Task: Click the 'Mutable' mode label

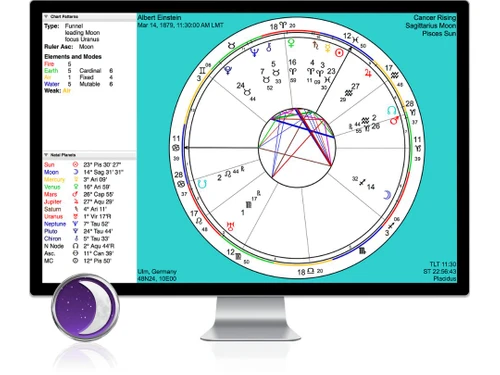Action: 90,84
